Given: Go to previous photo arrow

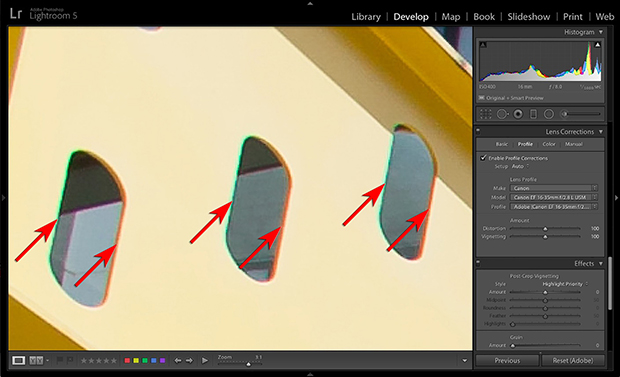Looking at the screenshot, I should 178,361.
